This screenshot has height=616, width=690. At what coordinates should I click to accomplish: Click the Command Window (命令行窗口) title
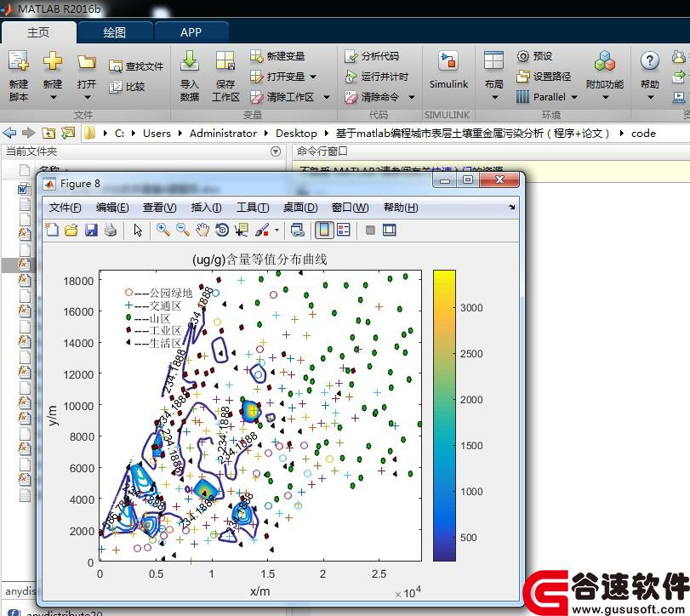click(322, 151)
